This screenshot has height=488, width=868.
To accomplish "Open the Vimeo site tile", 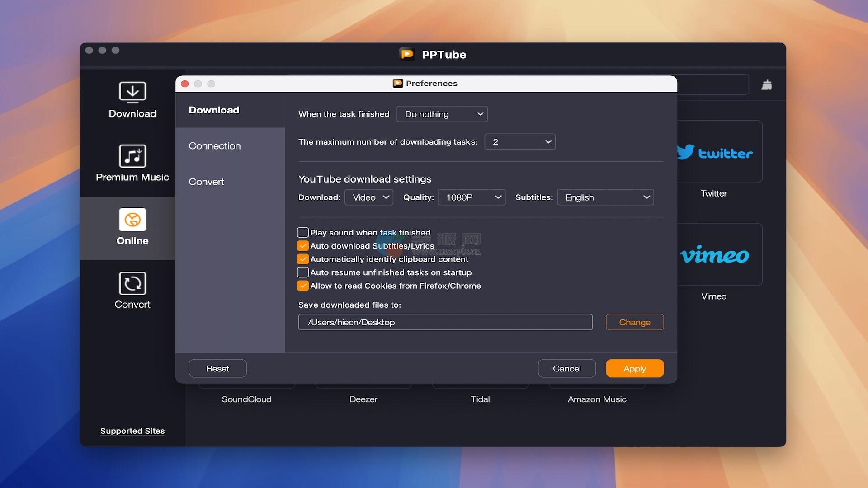I will pyautogui.click(x=720, y=254).
